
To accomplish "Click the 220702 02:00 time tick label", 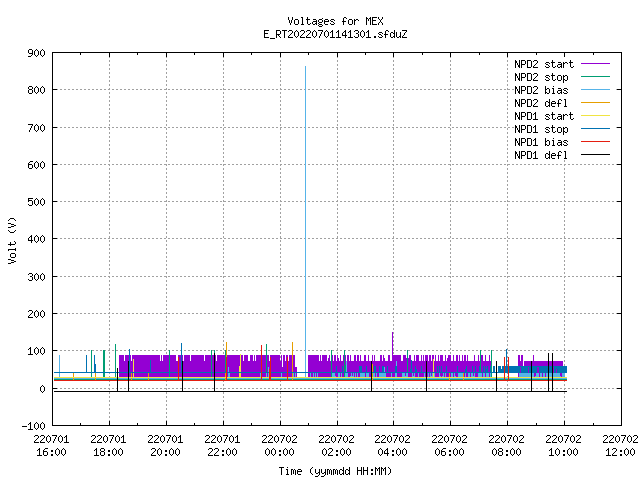I will coord(336,446).
